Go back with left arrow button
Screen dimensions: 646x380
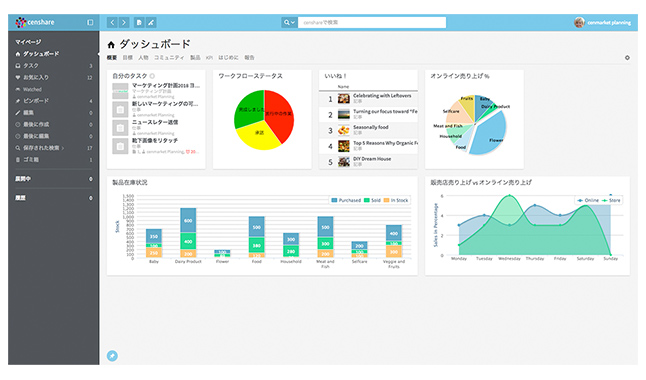pyautogui.click(x=112, y=22)
